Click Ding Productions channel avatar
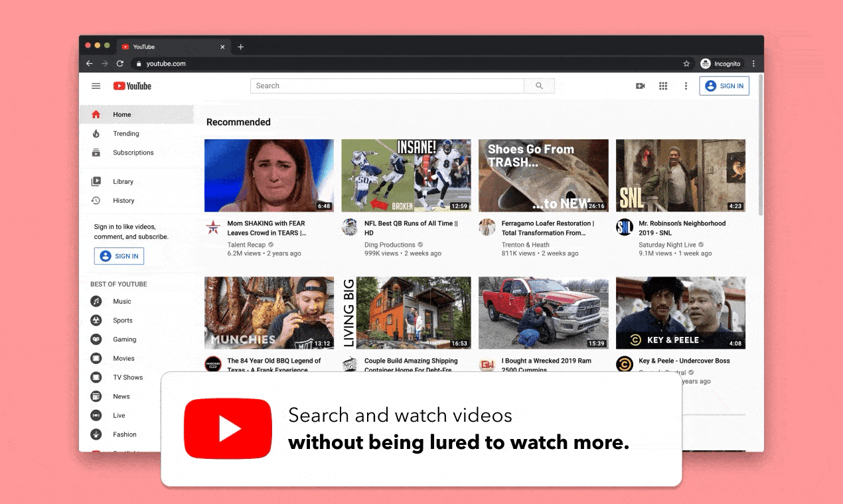 (350, 227)
